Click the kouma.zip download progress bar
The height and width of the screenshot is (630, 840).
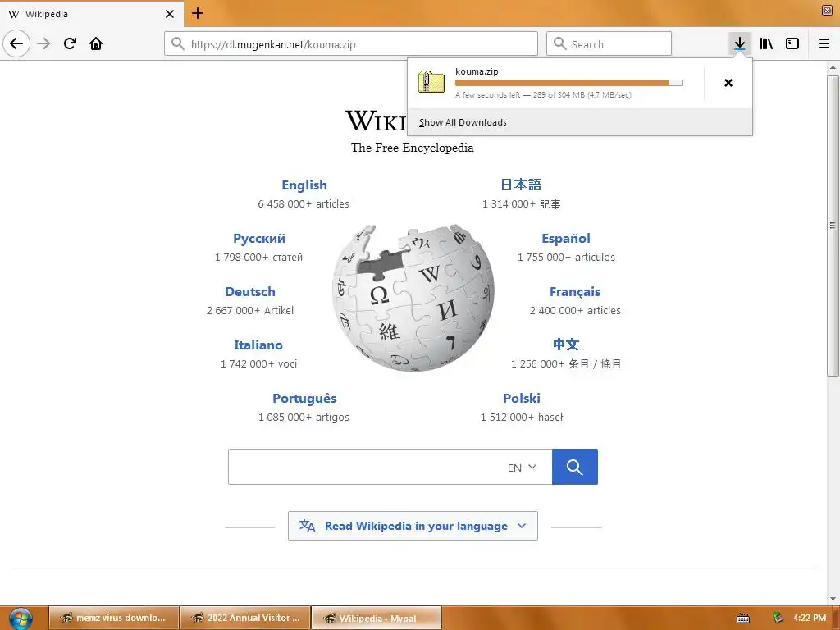point(569,83)
